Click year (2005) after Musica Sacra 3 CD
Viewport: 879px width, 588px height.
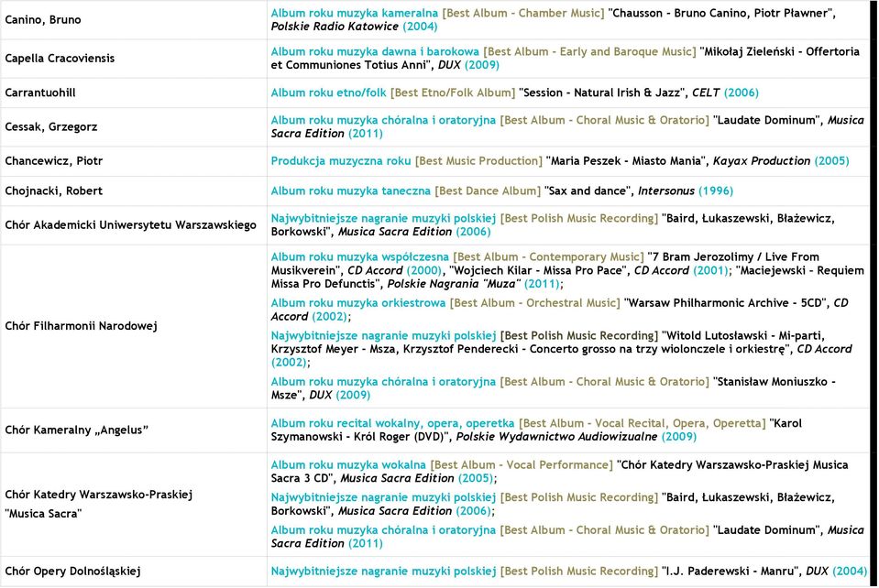pos(476,478)
